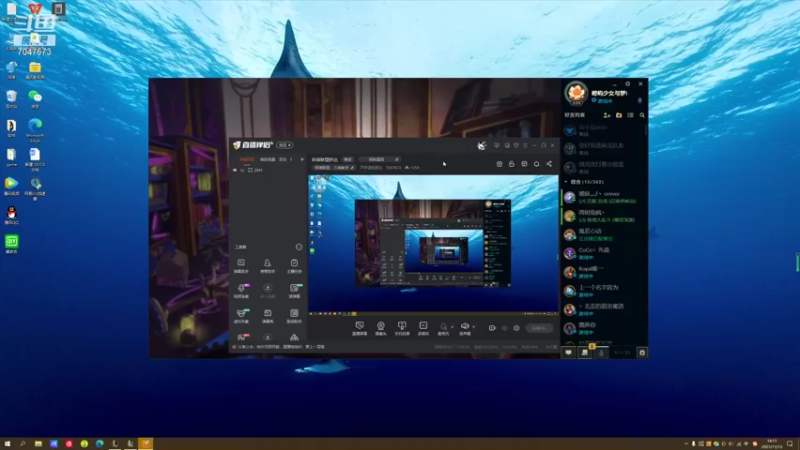Click the bell icon beside profile name
Image resolution: width=800 pixels, height=450 pixels.
click(640, 101)
